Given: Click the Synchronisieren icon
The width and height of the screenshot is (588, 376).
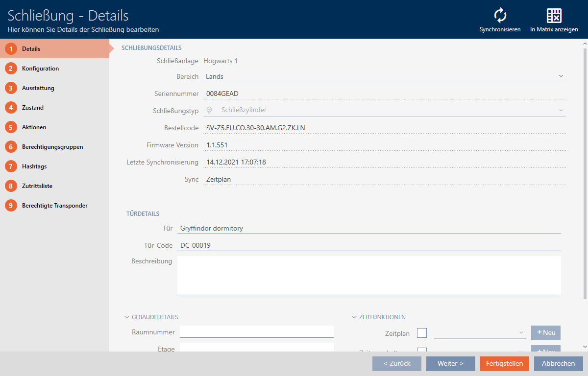Looking at the screenshot, I should coord(500,16).
